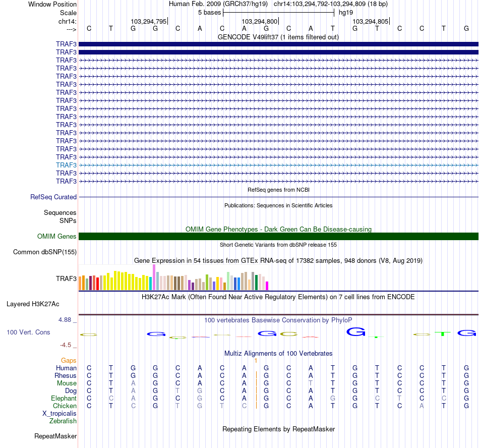Click the chr14: base position label
479x448 pixels.
(x=67, y=21)
